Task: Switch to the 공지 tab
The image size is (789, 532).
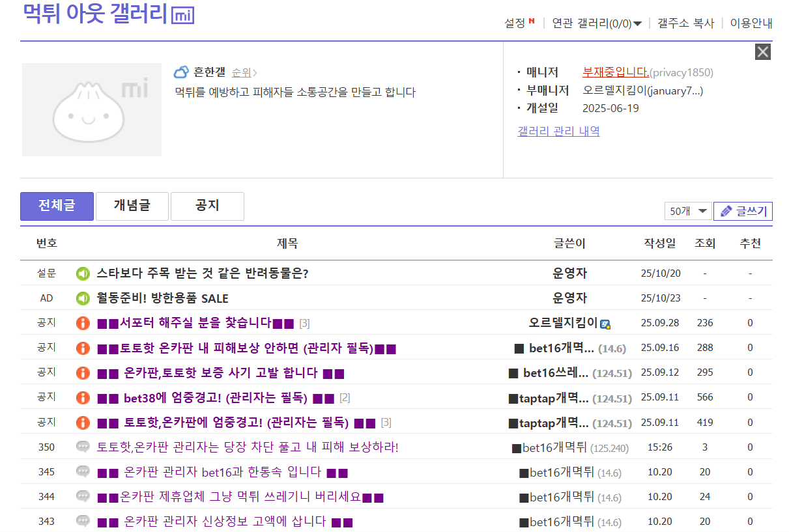Action: [207, 206]
